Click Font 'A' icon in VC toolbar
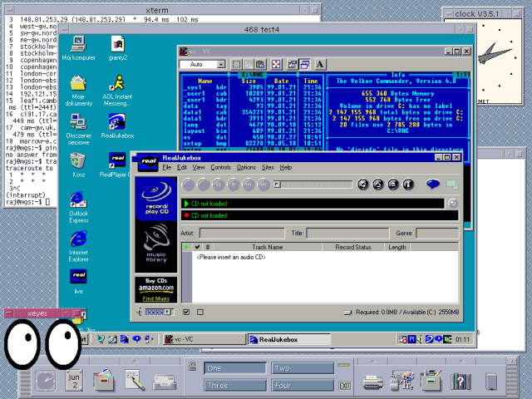Image resolution: width=532 pixels, height=399 pixels. pyautogui.click(x=320, y=64)
